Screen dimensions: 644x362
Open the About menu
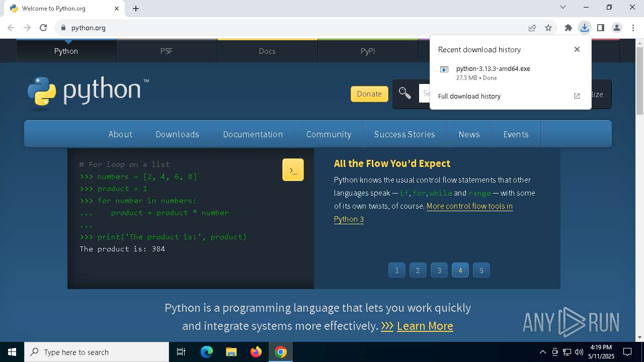pos(120,134)
